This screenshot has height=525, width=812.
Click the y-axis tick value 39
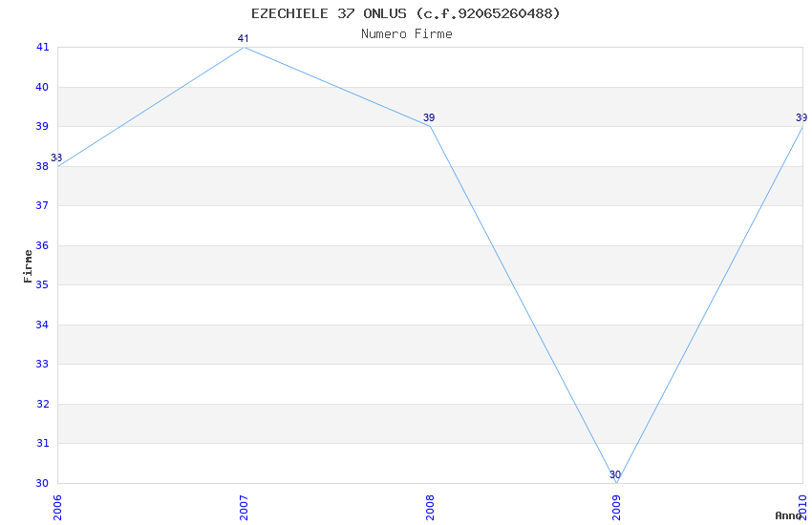(x=42, y=126)
